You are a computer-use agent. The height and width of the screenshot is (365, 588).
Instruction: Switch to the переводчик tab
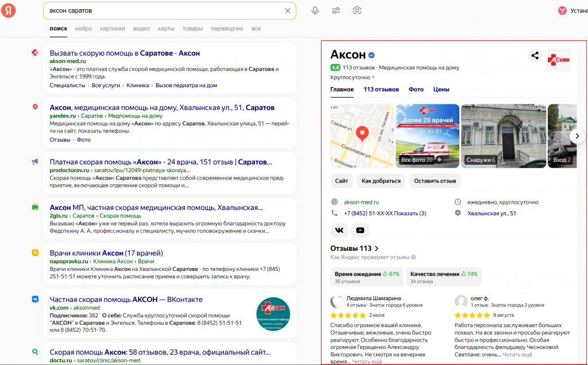coord(227,29)
